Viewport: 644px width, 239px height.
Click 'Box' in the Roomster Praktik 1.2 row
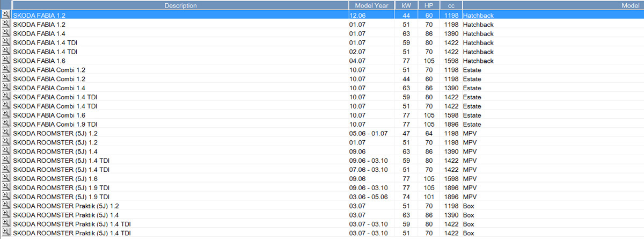469,206
